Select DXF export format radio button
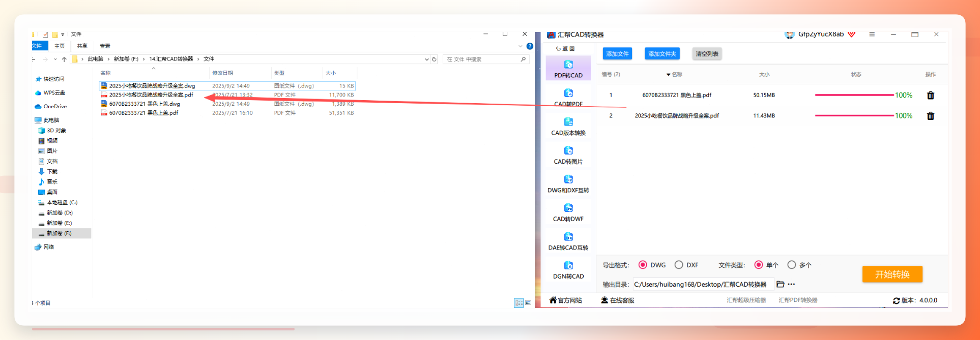980x340 pixels. pyautogui.click(x=679, y=265)
